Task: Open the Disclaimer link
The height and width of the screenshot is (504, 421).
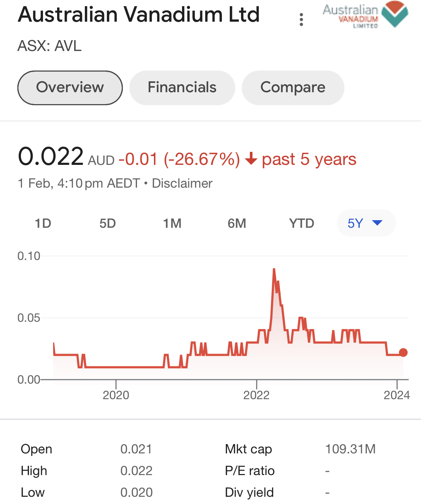Action: (x=182, y=183)
